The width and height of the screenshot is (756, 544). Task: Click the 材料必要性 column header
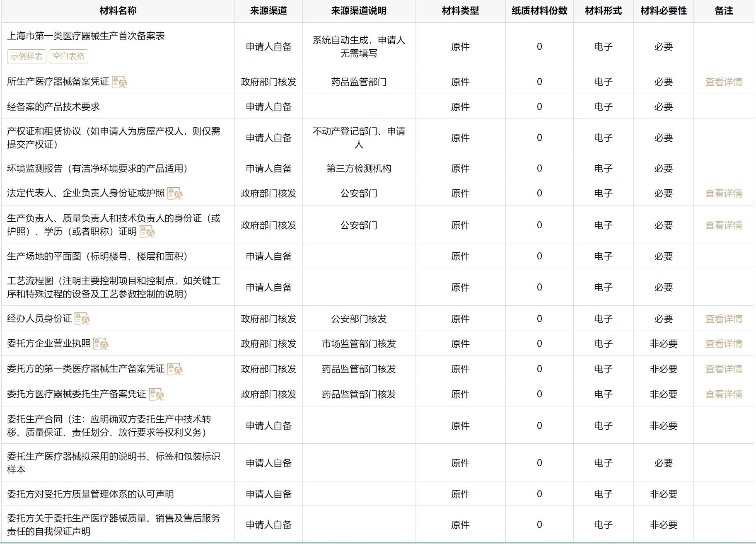663,11
